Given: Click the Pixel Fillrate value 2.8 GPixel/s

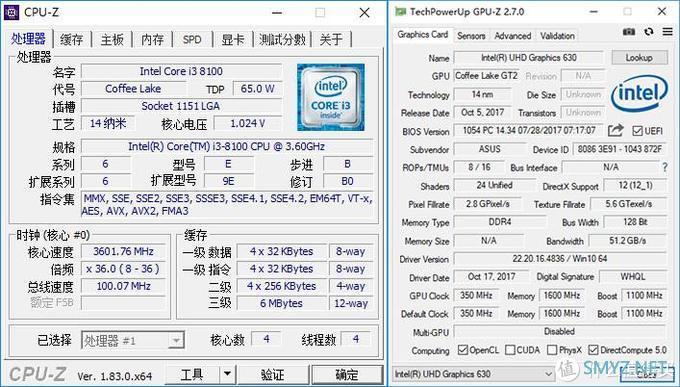Looking at the screenshot, I should (488, 203).
